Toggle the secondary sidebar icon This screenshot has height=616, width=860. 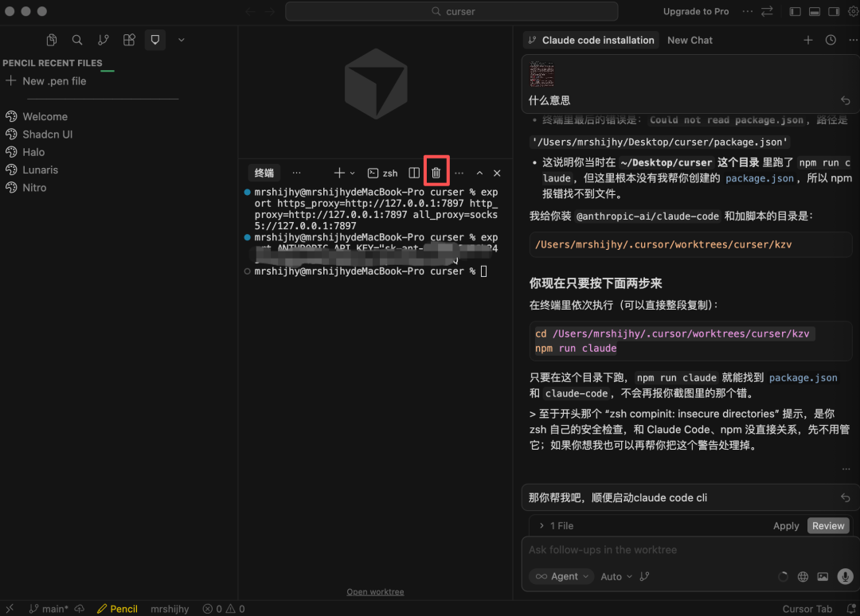[x=835, y=11]
